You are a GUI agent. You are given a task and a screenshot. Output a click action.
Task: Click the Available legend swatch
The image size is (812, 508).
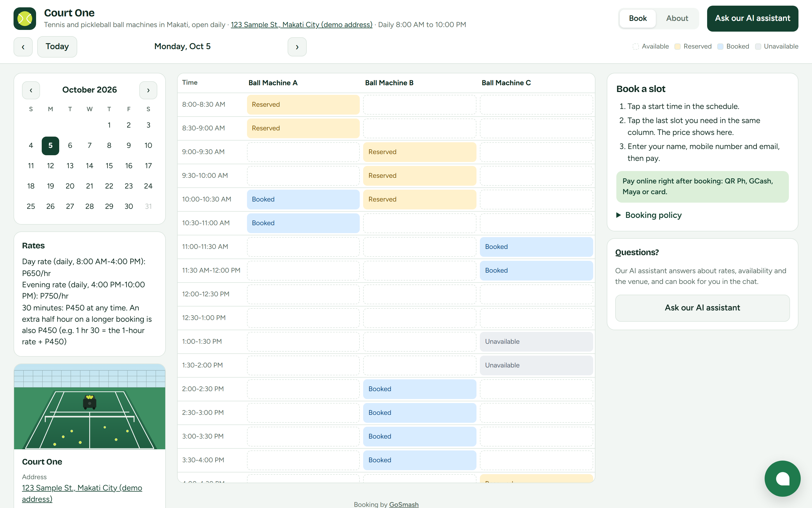tap(636, 46)
